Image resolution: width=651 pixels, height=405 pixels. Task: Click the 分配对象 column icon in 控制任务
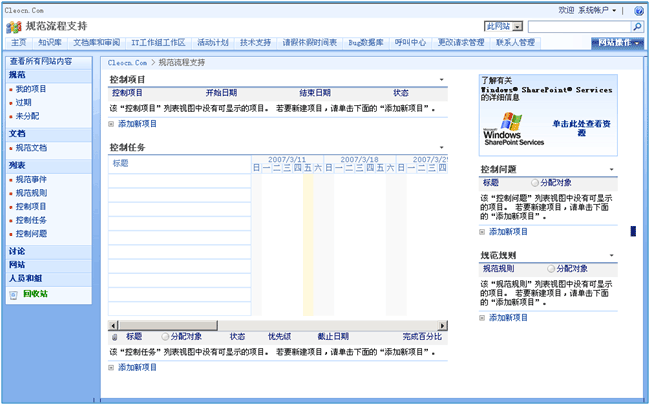click(x=164, y=337)
